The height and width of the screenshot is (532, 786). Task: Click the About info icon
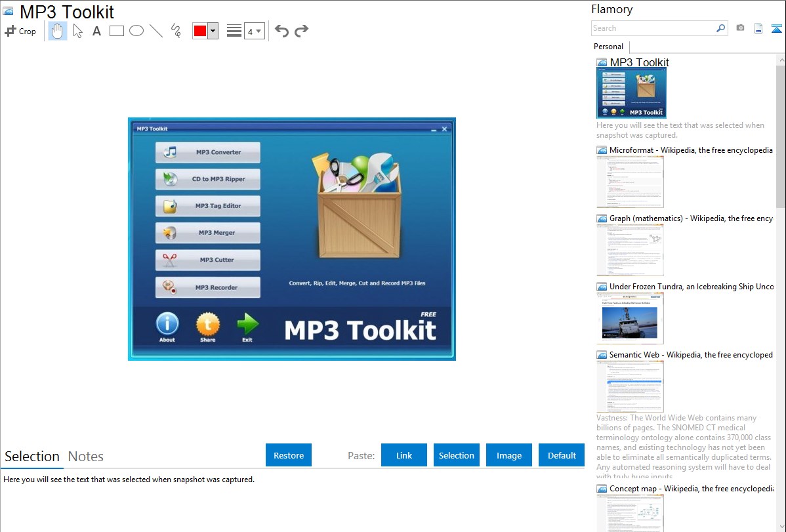click(x=167, y=324)
